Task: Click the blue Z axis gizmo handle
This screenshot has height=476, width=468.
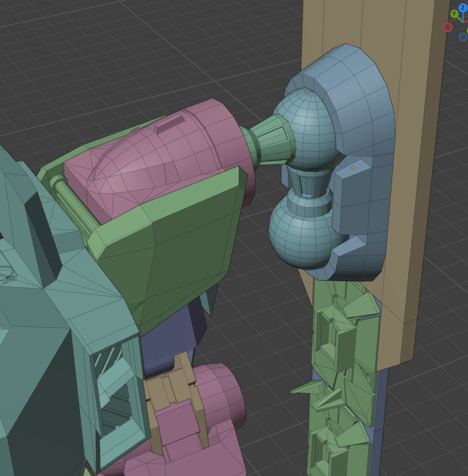Action: (463, 8)
